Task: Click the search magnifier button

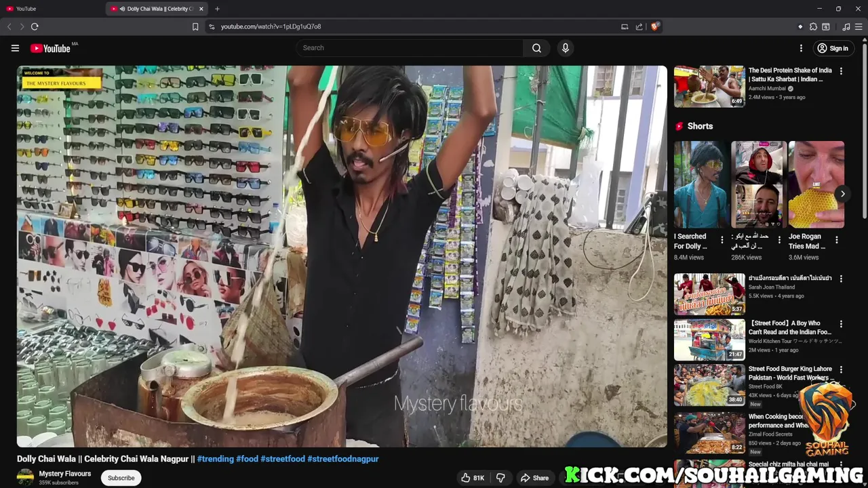Action: (x=536, y=48)
